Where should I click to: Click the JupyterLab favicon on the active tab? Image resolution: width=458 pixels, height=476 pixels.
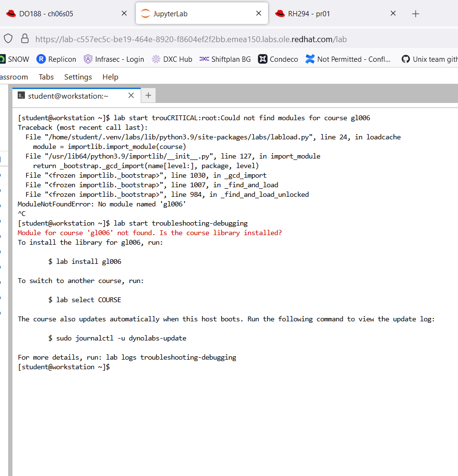coord(145,13)
